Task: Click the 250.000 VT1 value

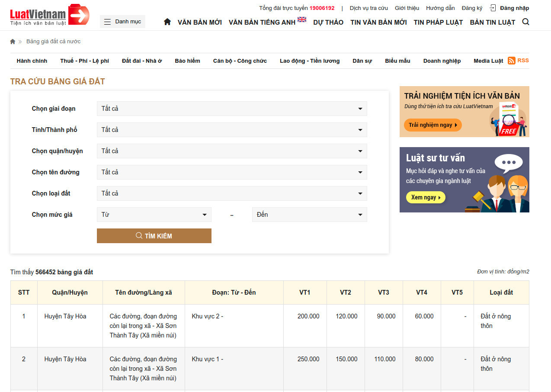Action: 308,359
